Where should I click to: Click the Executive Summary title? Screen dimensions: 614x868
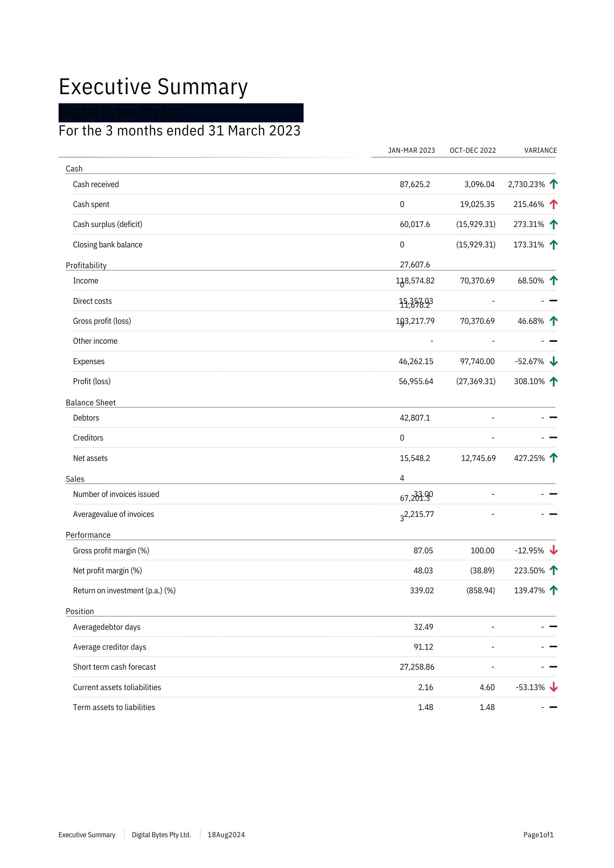click(x=153, y=87)
